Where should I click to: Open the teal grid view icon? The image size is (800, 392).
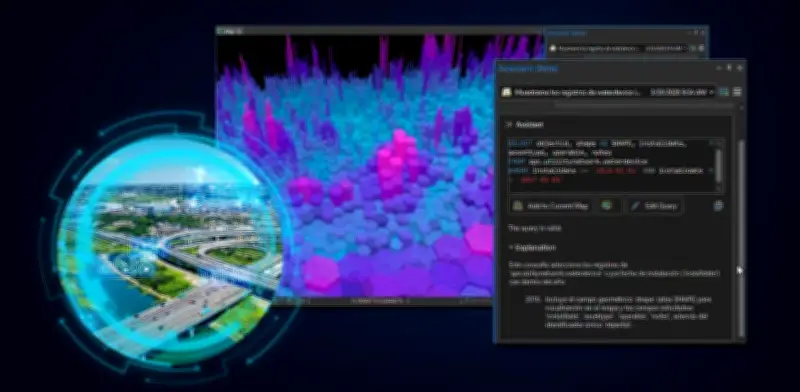pyautogui.click(x=724, y=92)
